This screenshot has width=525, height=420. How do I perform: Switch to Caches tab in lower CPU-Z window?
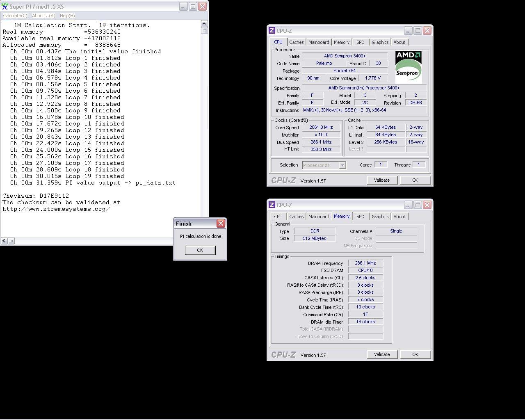tap(296, 217)
